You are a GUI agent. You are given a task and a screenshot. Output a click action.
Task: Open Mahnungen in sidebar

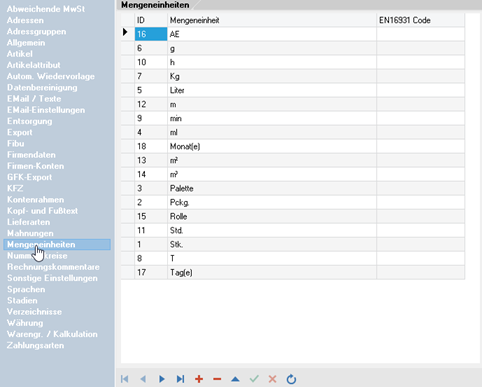pyautogui.click(x=30, y=233)
